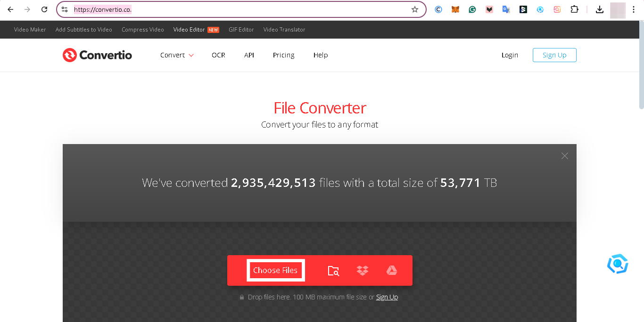Open the Video Editor link in top bar
Screen dimensions: 644x322
point(189,30)
